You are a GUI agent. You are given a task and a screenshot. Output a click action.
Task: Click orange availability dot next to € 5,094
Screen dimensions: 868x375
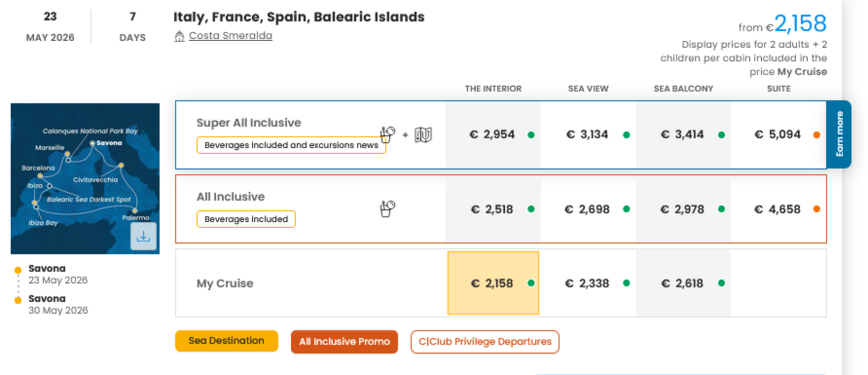817,135
